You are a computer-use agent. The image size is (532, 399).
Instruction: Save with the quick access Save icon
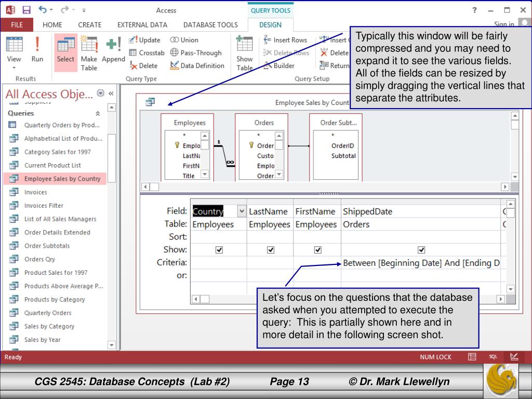click(26, 10)
